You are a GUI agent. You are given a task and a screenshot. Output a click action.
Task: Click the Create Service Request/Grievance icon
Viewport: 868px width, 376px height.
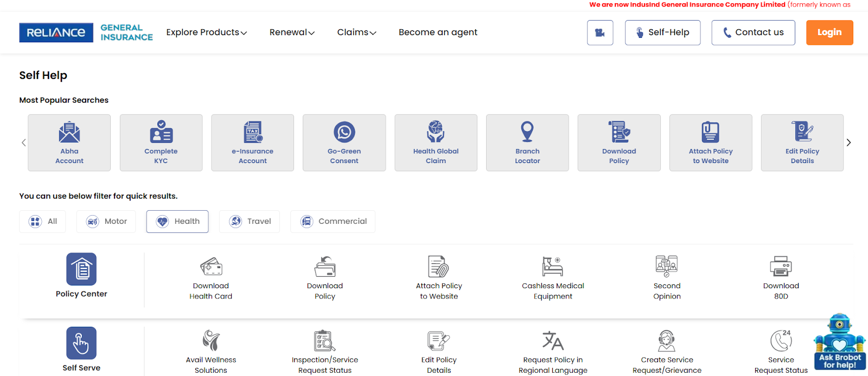pyautogui.click(x=667, y=341)
